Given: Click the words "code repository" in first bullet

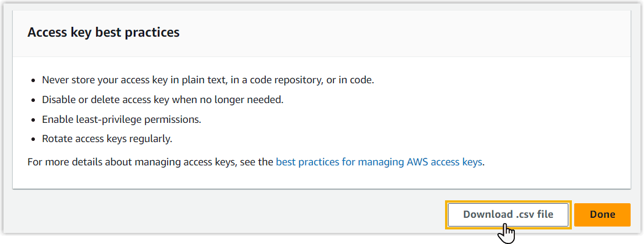Looking at the screenshot, I should 285,80.
